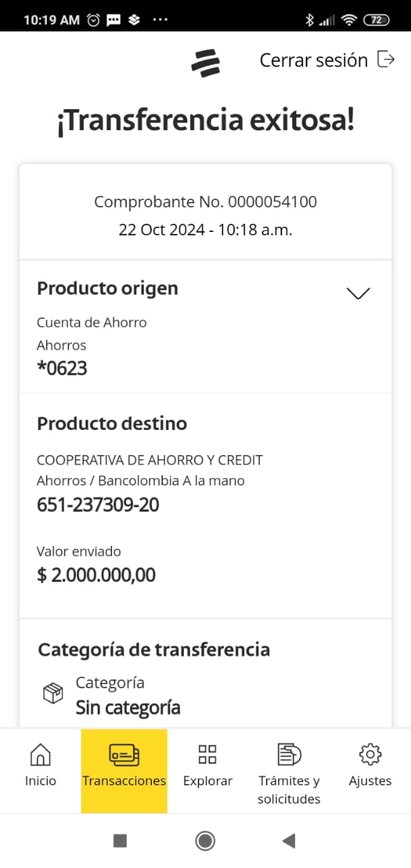This screenshot has height=868, width=411.
Task: Tap the Explorar grid icon
Action: (x=208, y=754)
